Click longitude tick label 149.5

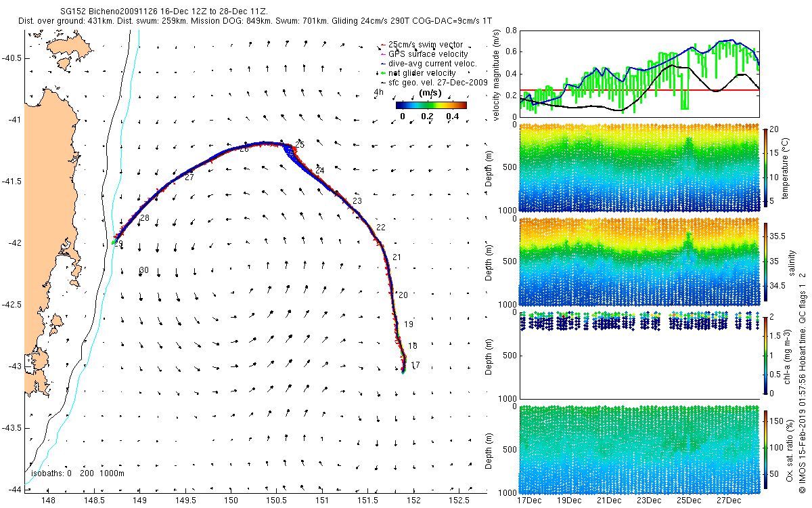tap(185, 501)
